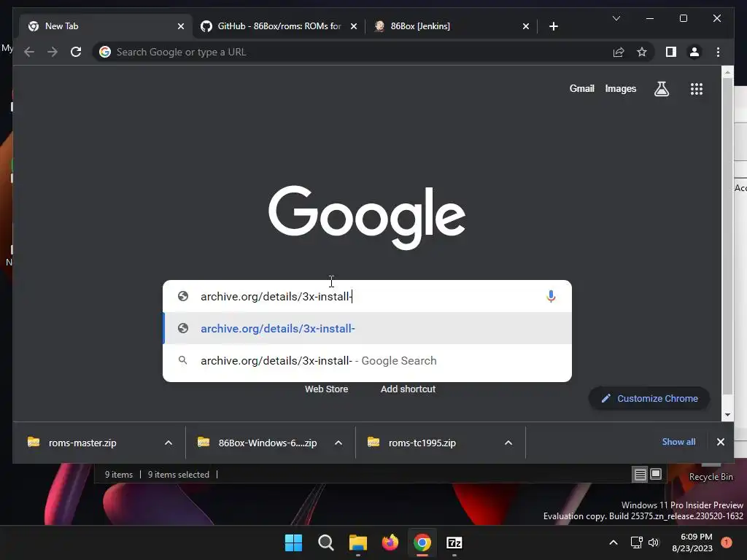Reload the current page
747x560 pixels.
pyautogui.click(x=76, y=52)
